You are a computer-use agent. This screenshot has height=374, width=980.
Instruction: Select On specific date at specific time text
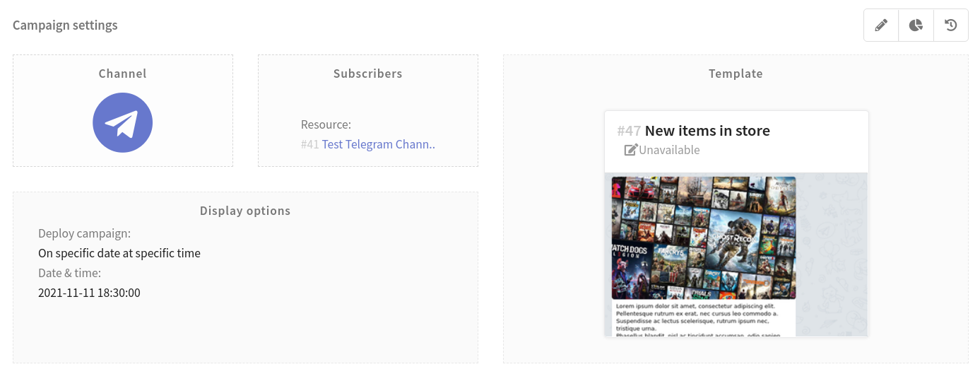[x=119, y=253]
